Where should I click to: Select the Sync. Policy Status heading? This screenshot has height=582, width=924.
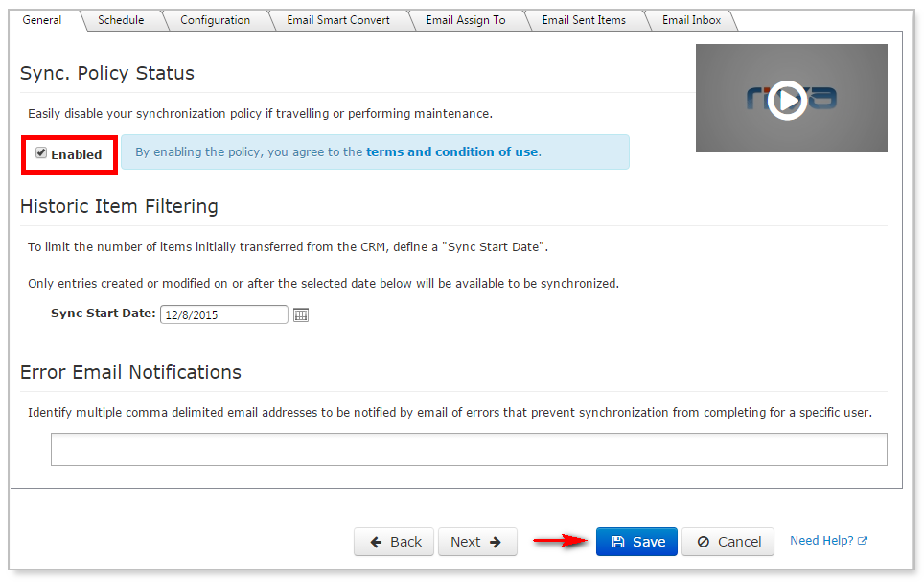pyautogui.click(x=107, y=74)
